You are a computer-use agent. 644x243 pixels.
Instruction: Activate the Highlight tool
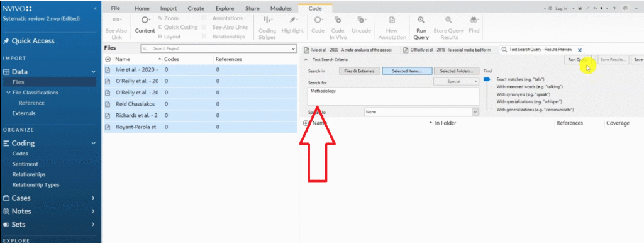292,25
